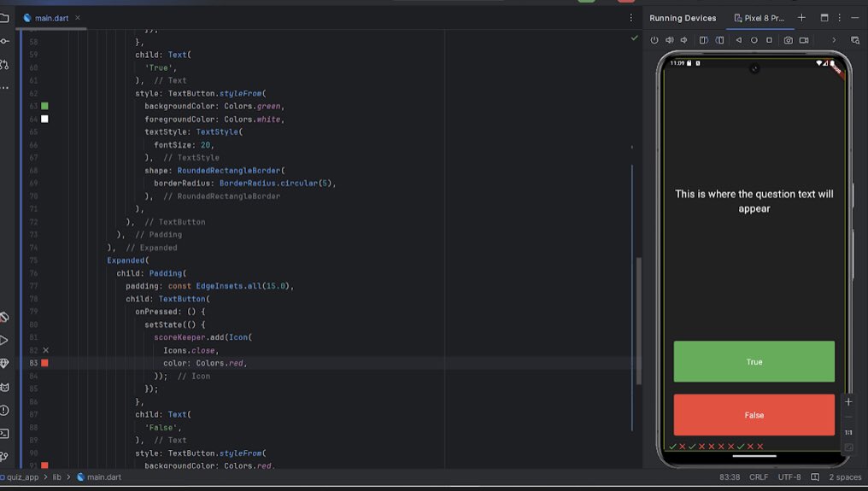Screen dimensions: 868x491
Task: Open white color swatch on line 64
Action: pos(44,119)
